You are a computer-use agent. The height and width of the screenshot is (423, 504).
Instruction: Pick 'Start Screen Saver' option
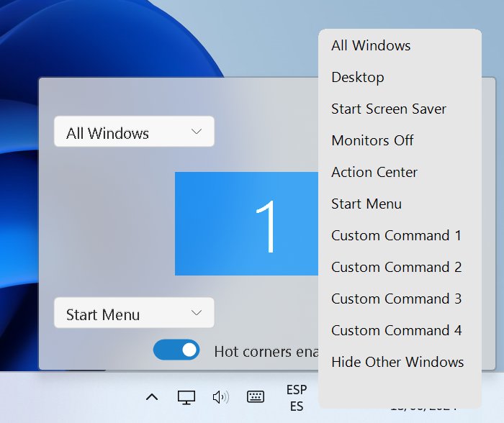coord(400,109)
